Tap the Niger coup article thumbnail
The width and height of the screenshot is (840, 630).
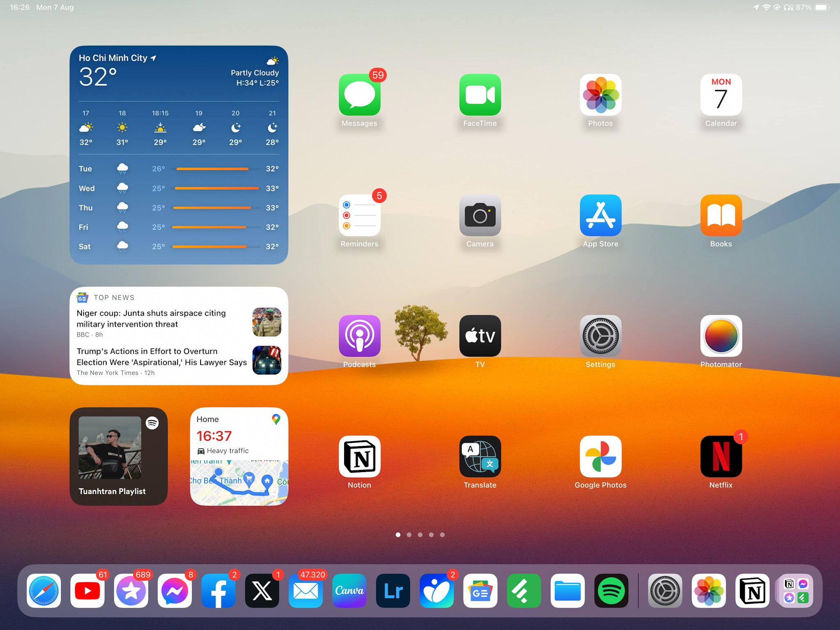(267, 322)
